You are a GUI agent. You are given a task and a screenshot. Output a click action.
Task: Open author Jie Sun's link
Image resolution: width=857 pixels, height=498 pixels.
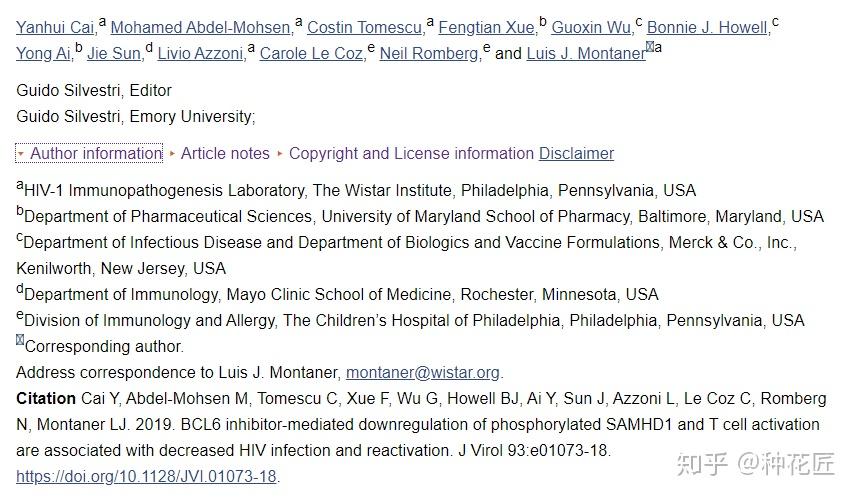click(x=114, y=54)
